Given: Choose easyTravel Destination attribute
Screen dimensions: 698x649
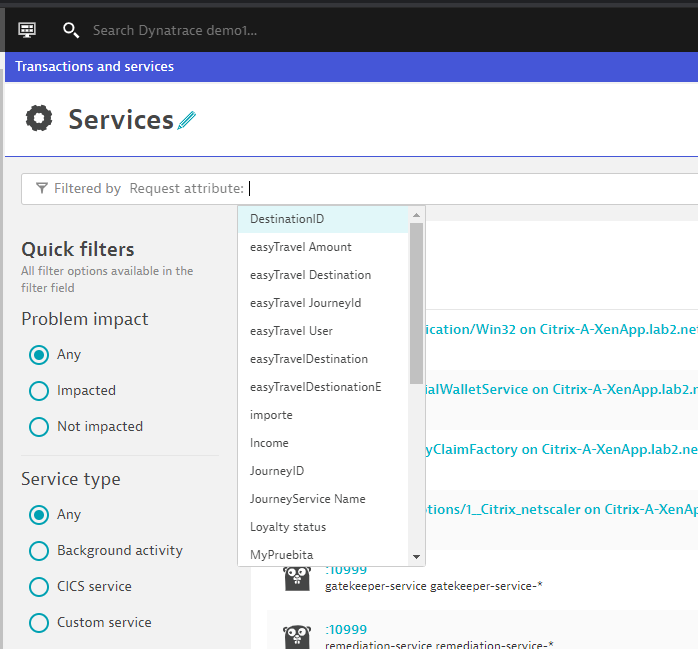Looking at the screenshot, I should click(x=323, y=275).
